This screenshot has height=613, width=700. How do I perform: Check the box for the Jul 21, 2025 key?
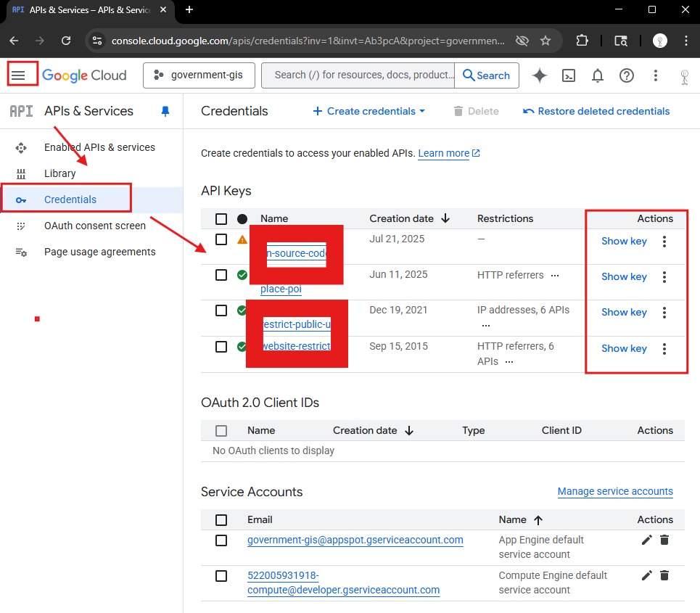point(221,239)
